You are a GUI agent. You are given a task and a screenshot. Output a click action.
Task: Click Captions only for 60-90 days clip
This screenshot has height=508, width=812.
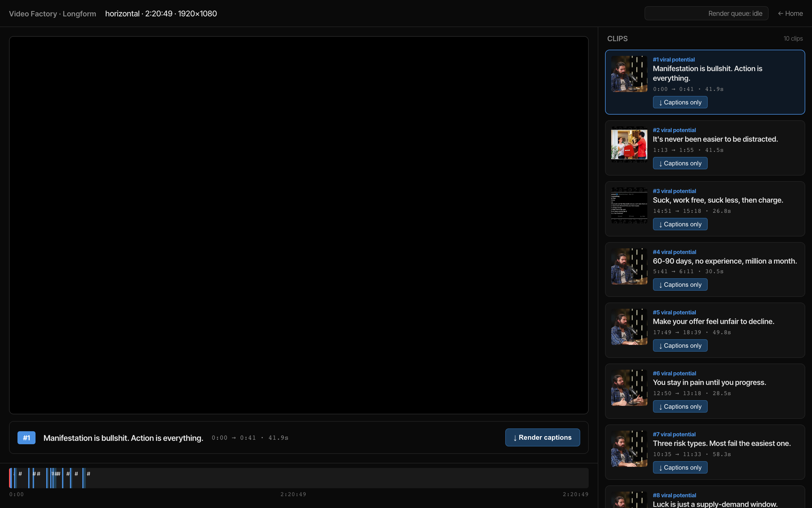coord(680,284)
